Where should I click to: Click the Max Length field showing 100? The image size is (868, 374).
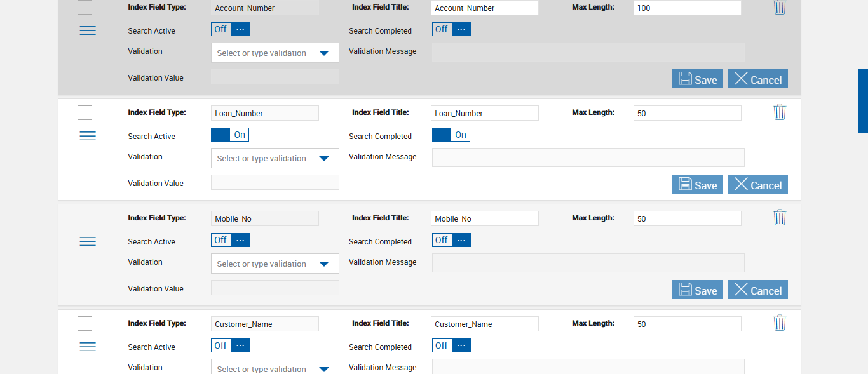click(687, 8)
